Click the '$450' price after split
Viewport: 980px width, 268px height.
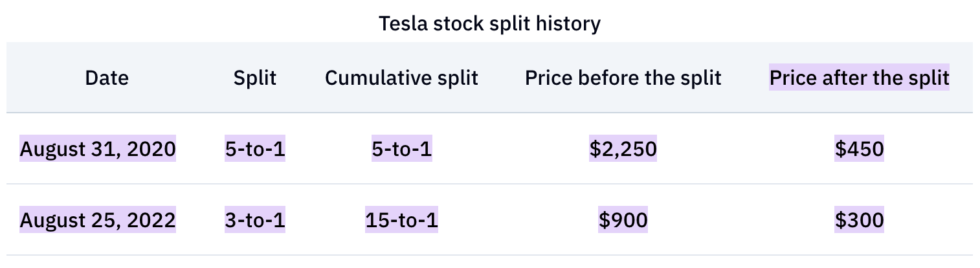pos(859,150)
